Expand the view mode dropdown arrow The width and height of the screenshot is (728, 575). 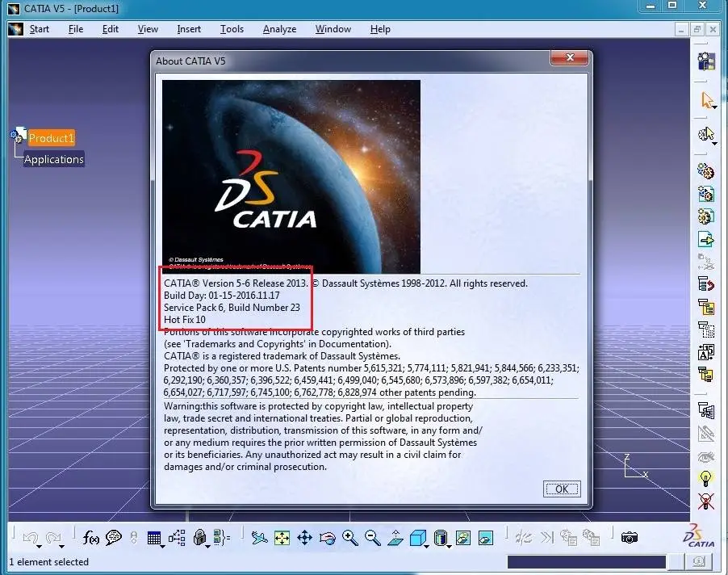click(449, 546)
